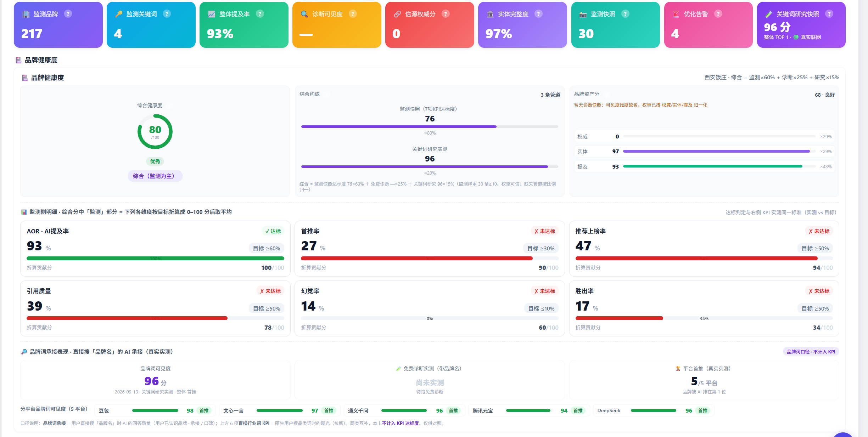Click the 首推 tag for 豆包
The height and width of the screenshot is (437, 868).
[x=204, y=411]
